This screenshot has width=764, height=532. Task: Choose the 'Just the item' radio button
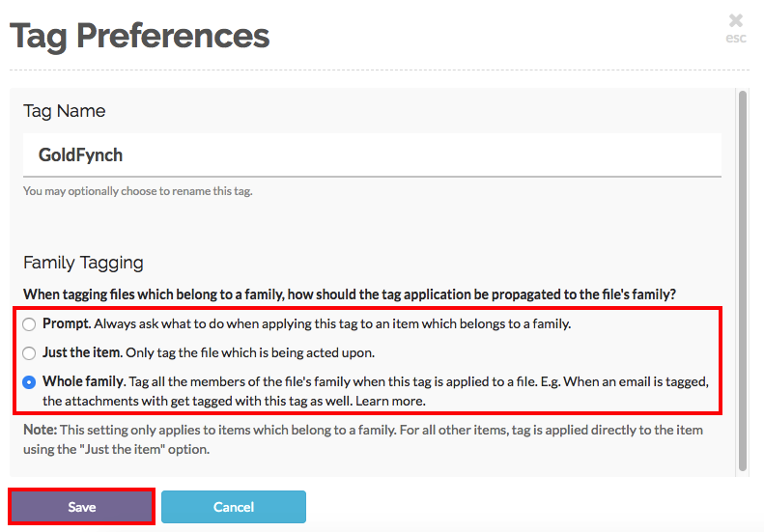(30, 353)
